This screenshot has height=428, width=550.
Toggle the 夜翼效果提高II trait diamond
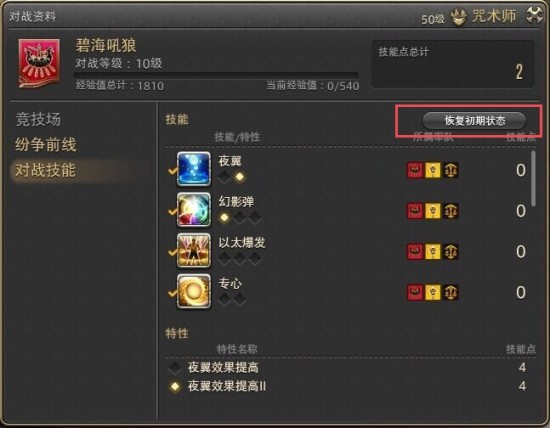point(174,387)
